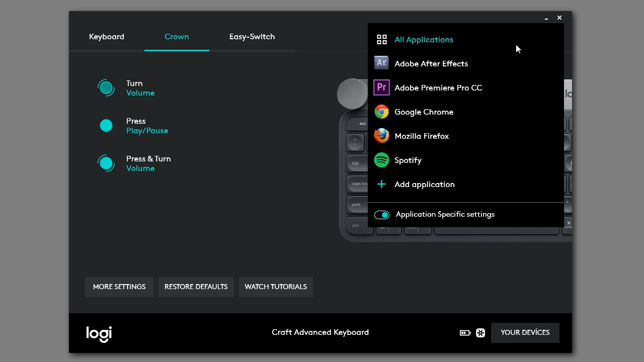Click the ctrl key on keyboard image
644x362 pixels.
[359, 225]
